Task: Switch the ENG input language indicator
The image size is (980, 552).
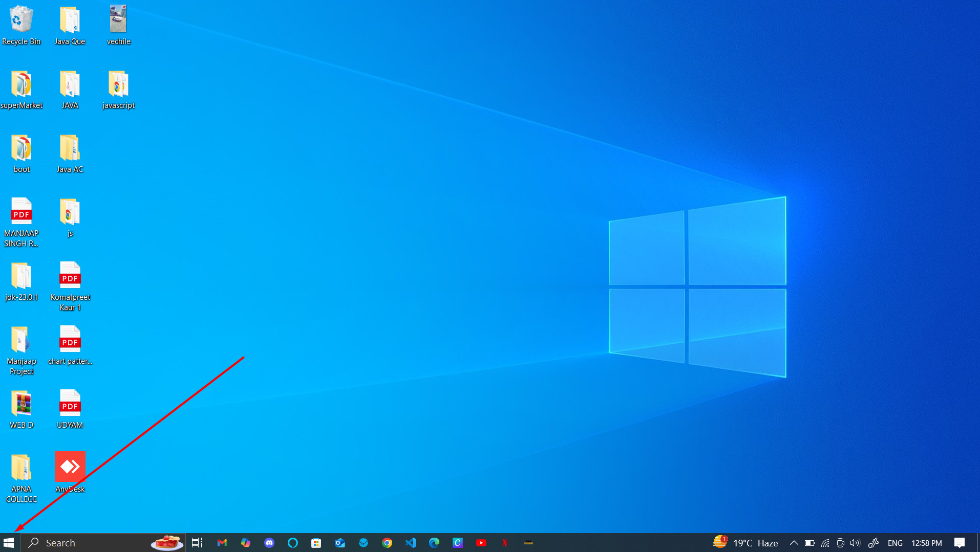Action: (x=895, y=543)
